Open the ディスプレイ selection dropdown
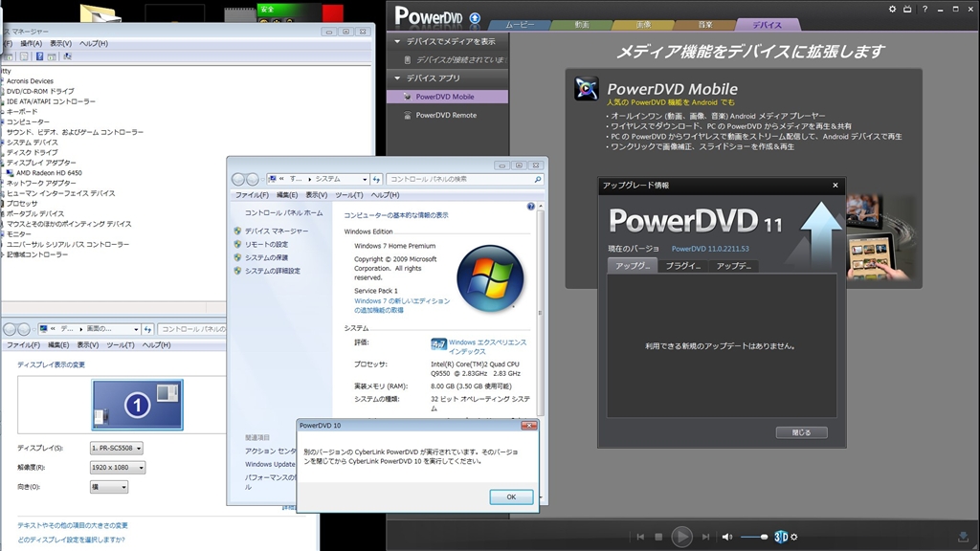 point(116,448)
